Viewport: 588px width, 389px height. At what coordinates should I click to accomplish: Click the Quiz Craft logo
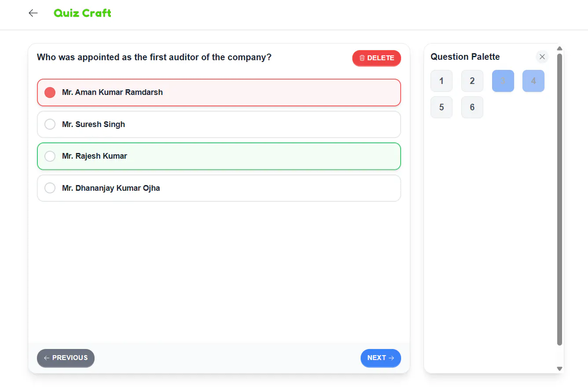82,13
